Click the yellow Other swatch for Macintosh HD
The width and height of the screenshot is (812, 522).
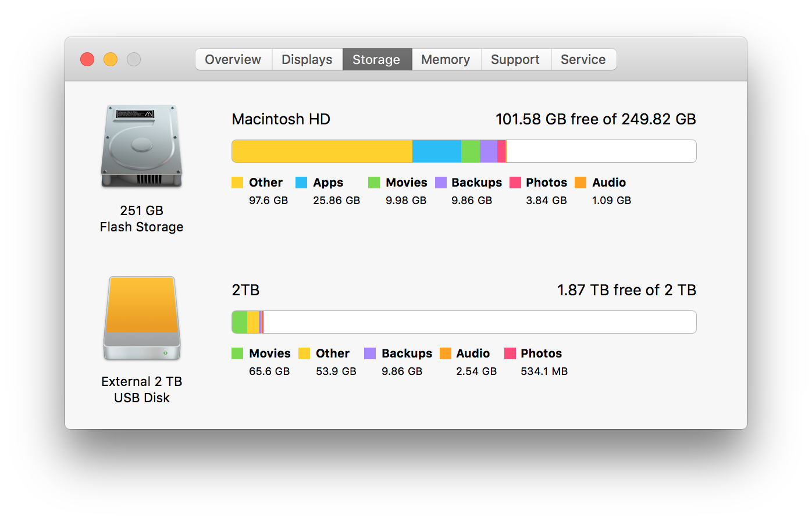237,183
